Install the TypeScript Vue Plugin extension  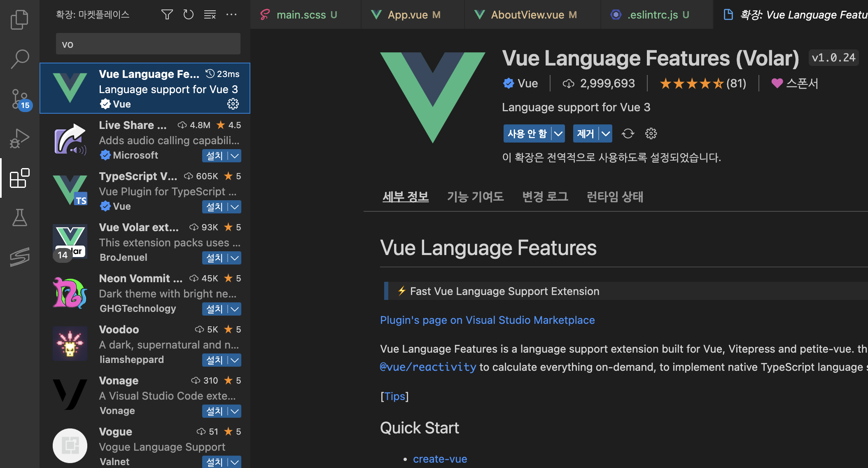tap(214, 207)
